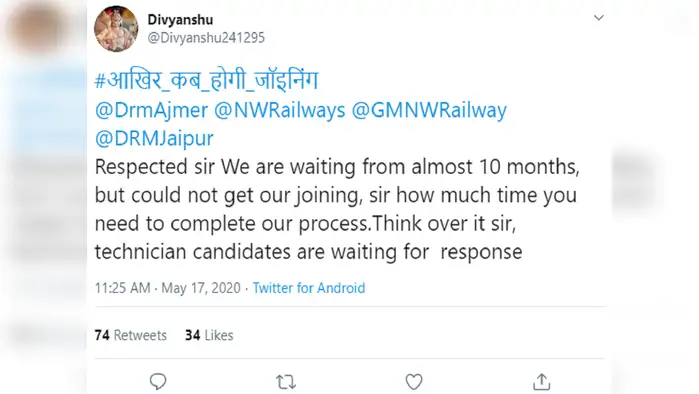Open the @DRMJaipur mention
This screenshot has width=699, height=394.
click(x=154, y=138)
